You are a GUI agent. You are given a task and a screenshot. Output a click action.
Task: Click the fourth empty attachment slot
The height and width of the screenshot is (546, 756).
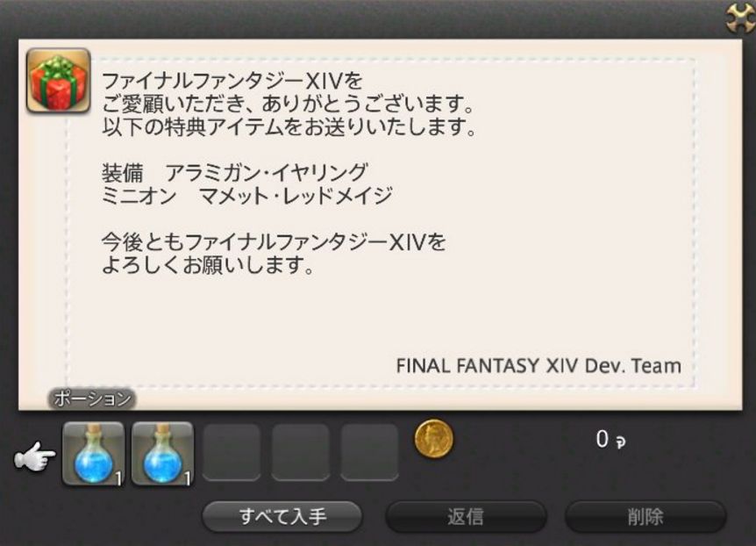[x=301, y=452]
